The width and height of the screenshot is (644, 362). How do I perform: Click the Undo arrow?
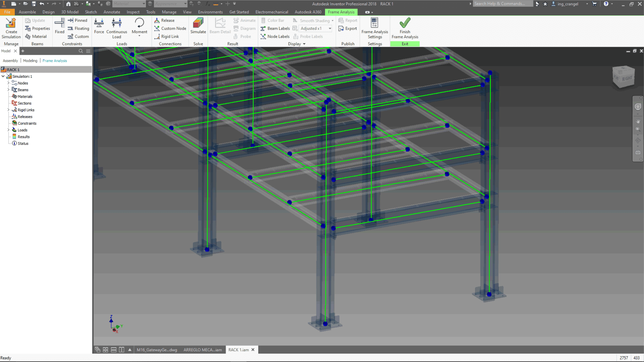pos(42,4)
